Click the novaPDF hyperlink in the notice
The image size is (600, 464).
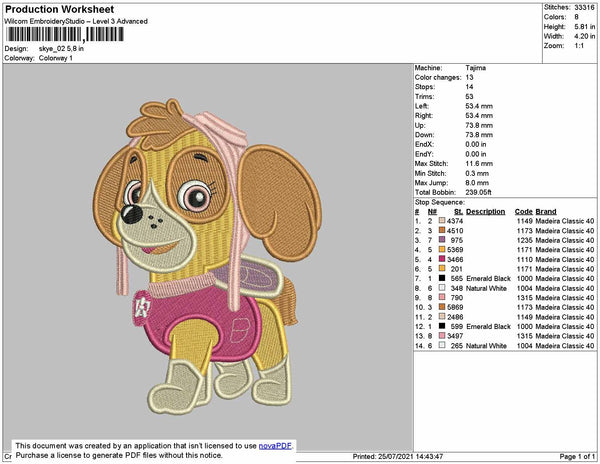(275, 446)
